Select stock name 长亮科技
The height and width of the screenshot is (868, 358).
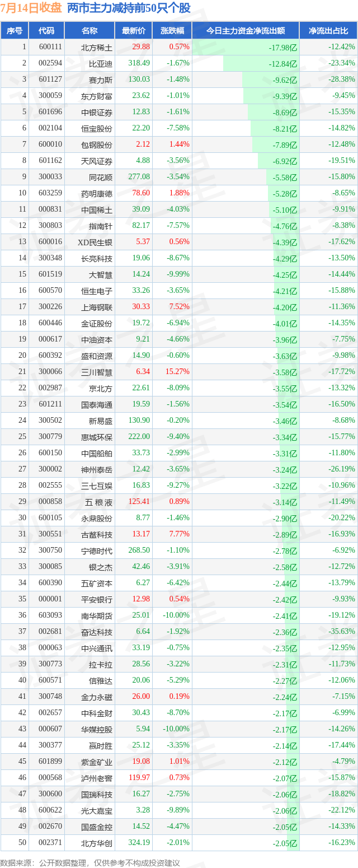97,258
